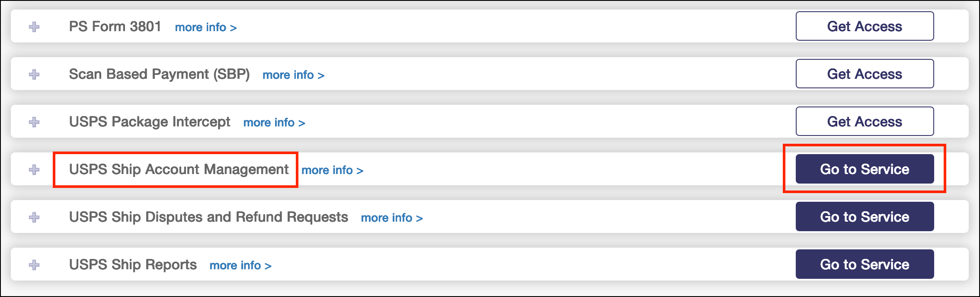Open more info for Ship Account Management
The image size is (980, 297).
point(332,170)
